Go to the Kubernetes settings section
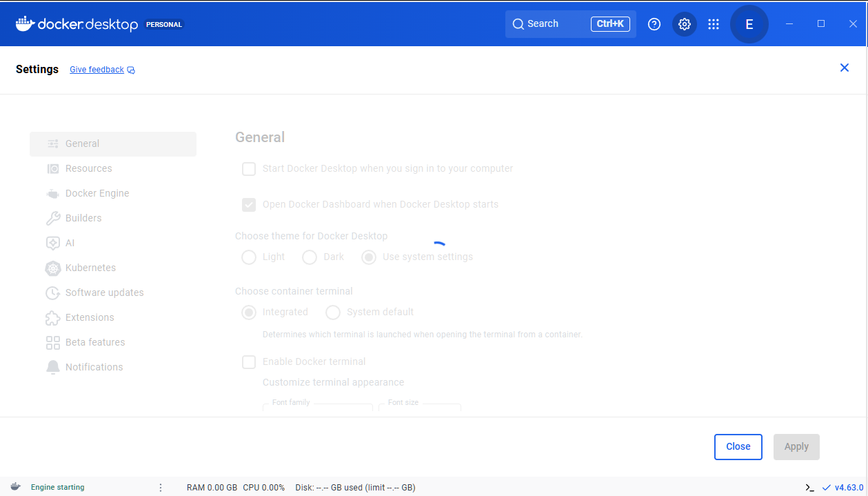Viewport: 868px width, 496px height. pyautogui.click(x=90, y=268)
